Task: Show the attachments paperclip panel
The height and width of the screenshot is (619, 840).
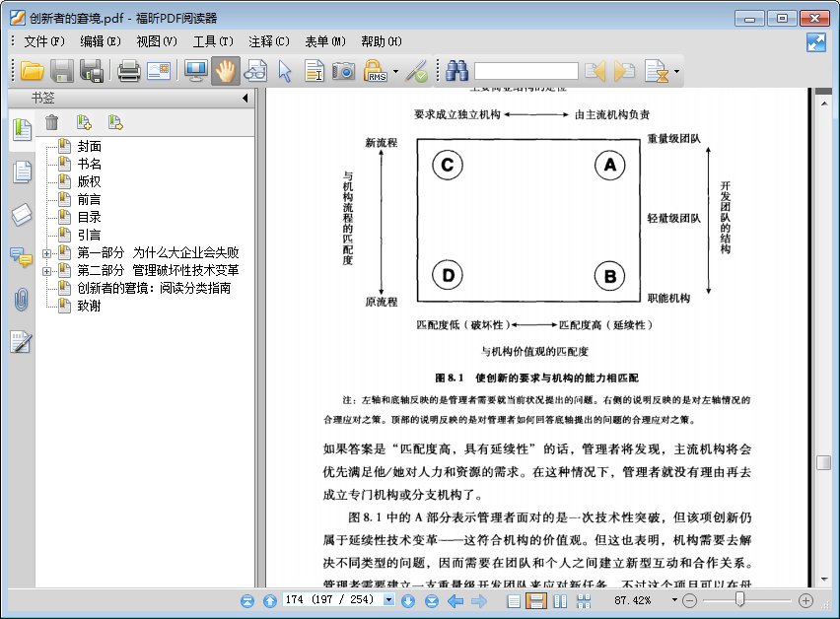Action: [x=22, y=300]
